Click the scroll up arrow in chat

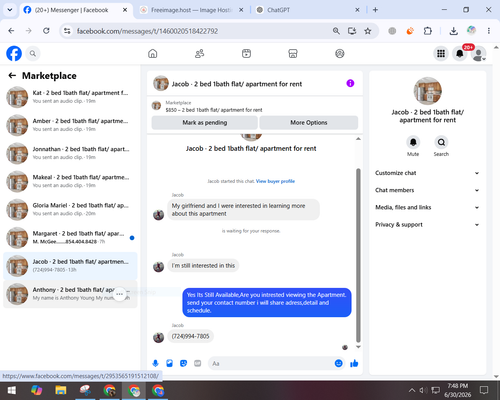pyautogui.click(x=358, y=139)
